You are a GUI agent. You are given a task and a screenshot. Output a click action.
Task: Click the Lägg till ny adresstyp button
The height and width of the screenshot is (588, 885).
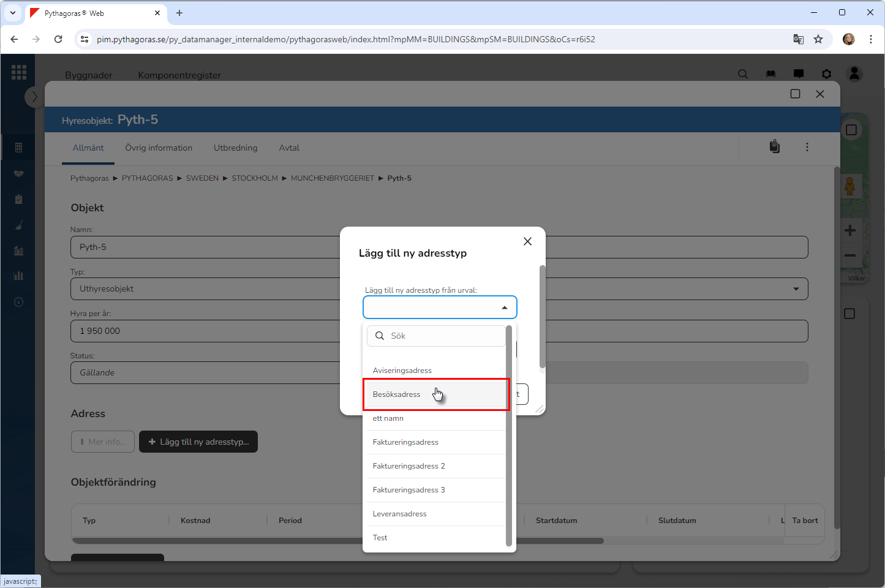pos(198,442)
